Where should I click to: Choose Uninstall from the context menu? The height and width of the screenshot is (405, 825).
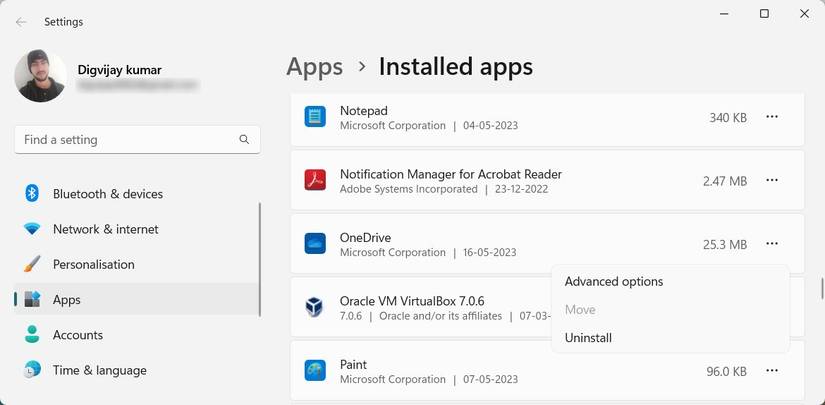pos(588,338)
